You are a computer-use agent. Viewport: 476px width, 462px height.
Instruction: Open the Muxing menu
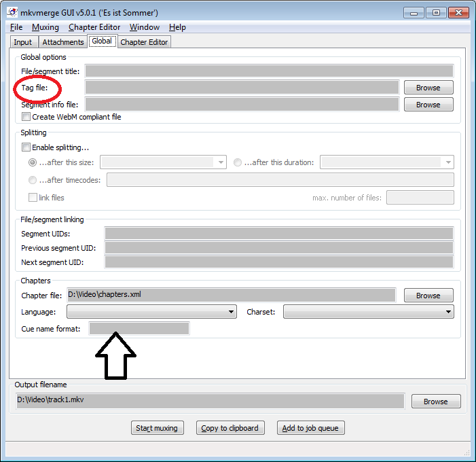pyautogui.click(x=45, y=27)
